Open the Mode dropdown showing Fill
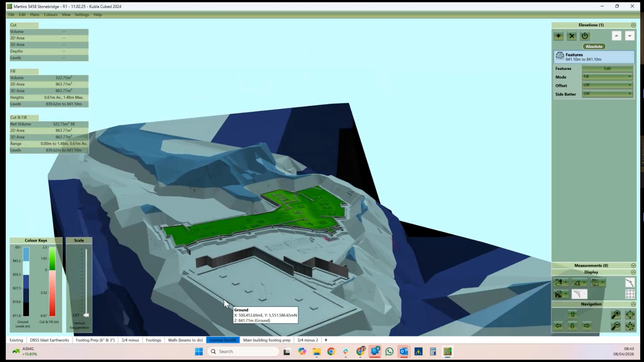The image size is (644, 362). [607, 77]
